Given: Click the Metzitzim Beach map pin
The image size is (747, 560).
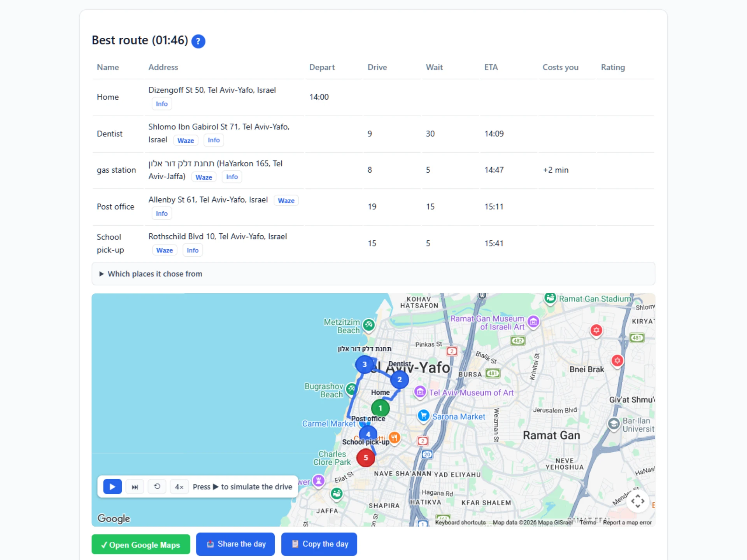Looking at the screenshot, I should tap(368, 325).
